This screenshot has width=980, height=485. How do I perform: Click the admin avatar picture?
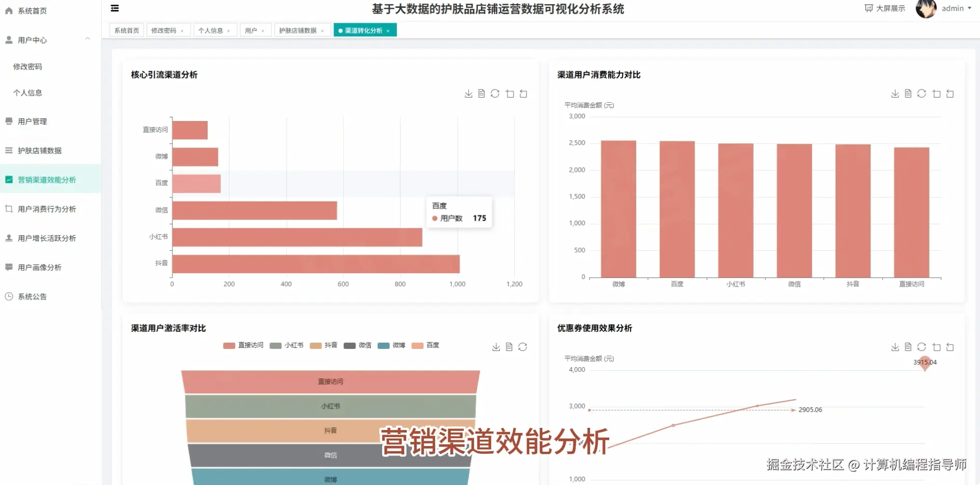926,8
